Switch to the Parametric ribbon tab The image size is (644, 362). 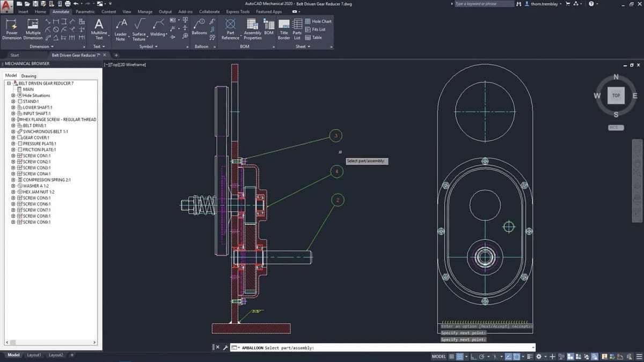85,11
